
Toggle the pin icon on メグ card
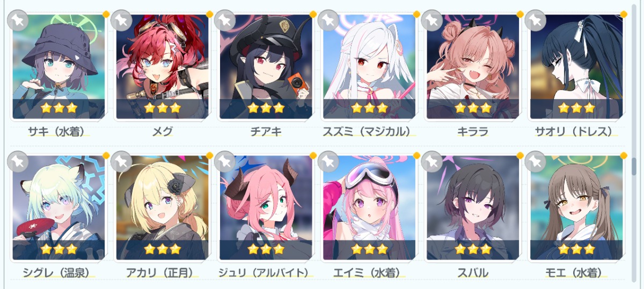(121, 20)
